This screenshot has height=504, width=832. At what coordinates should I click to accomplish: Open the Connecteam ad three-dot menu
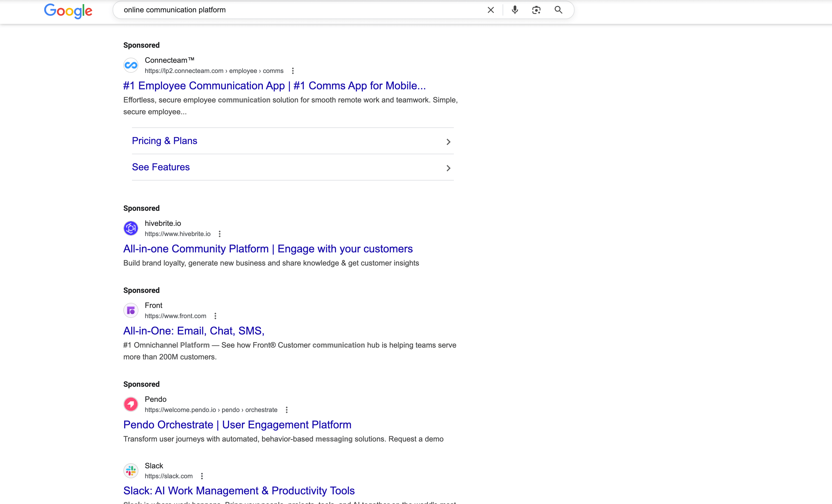click(293, 71)
